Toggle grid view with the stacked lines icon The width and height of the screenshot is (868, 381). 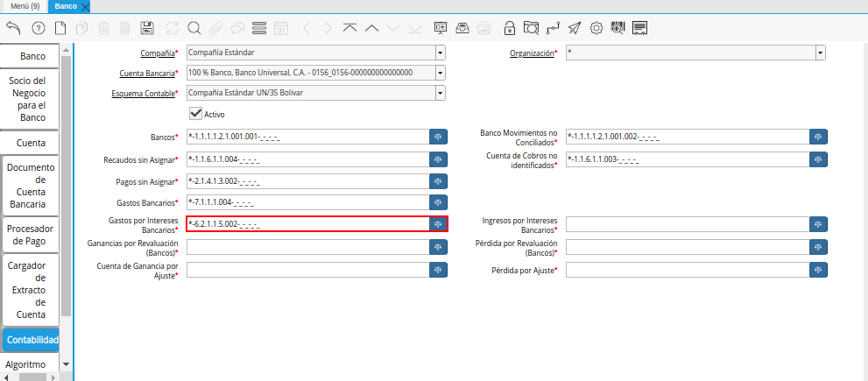pyautogui.click(x=259, y=28)
